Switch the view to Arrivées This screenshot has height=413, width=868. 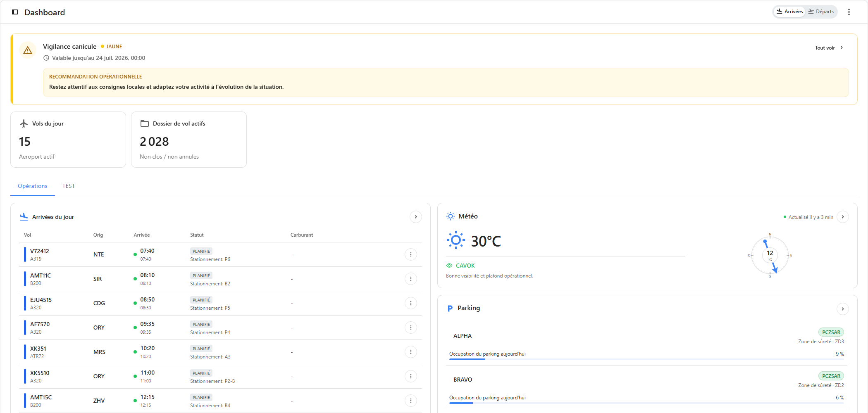[x=789, y=12]
